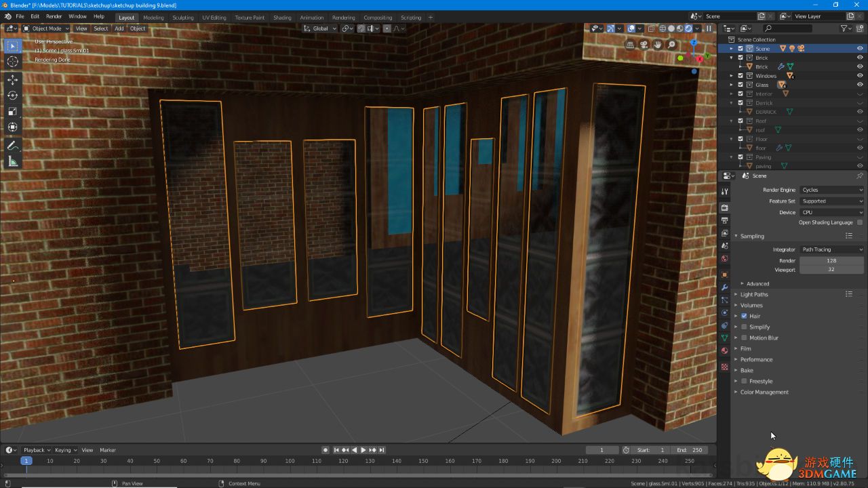Activate the Rotate tool
The height and width of the screenshot is (488, 868).
[x=13, y=96]
